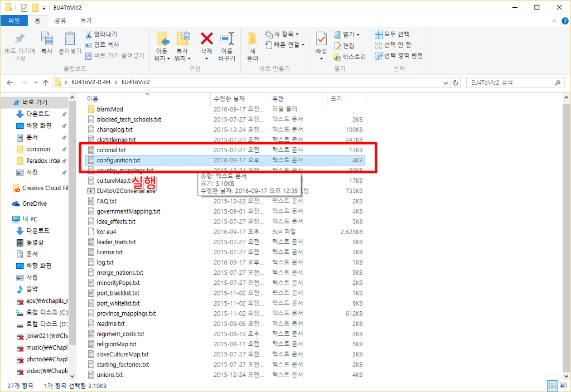571x392 pixels.
Task: Click the red X Delete icon in ribbon
Action: click(x=206, y=38)
